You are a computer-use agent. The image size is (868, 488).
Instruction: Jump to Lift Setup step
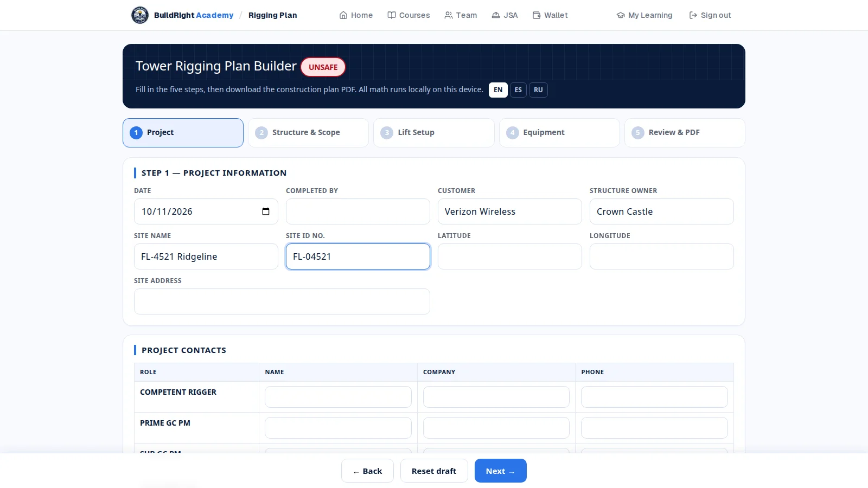[x=434, y=133]
